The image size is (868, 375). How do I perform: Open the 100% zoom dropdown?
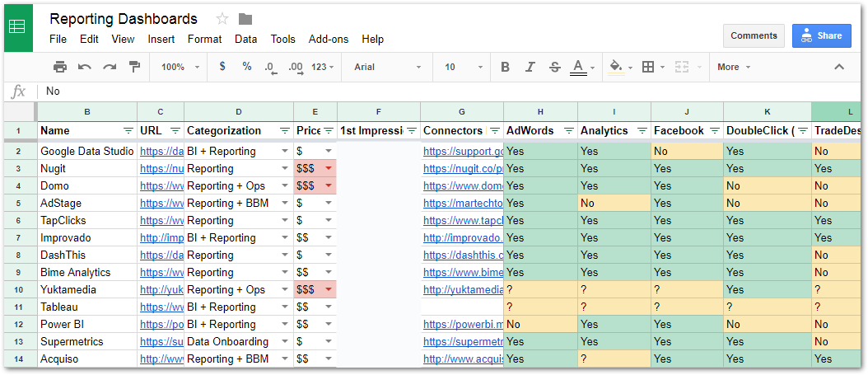click(x=180, y=67)
